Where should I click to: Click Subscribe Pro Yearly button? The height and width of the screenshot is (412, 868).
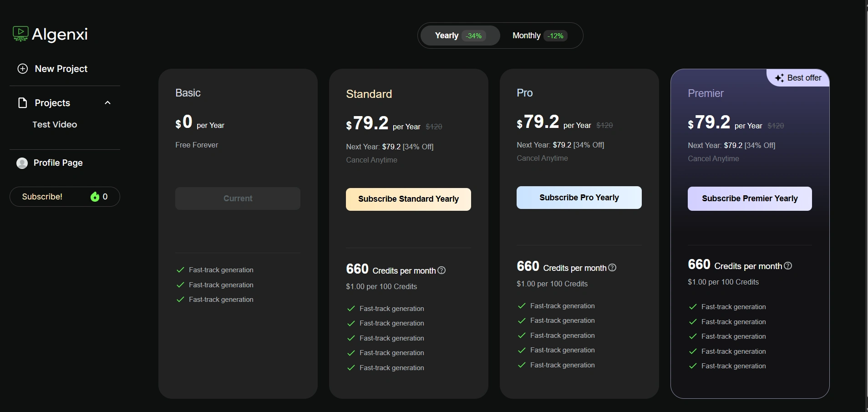coord(579,198)
